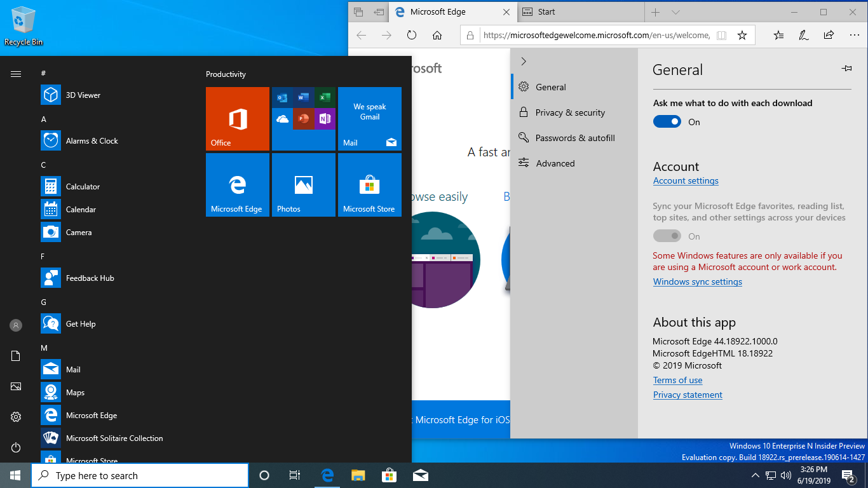Image resolution: width=868 pixels, height=488 pixels.
Task: Open the Microsoft Edge tile
Action: [x=238, y=185]
